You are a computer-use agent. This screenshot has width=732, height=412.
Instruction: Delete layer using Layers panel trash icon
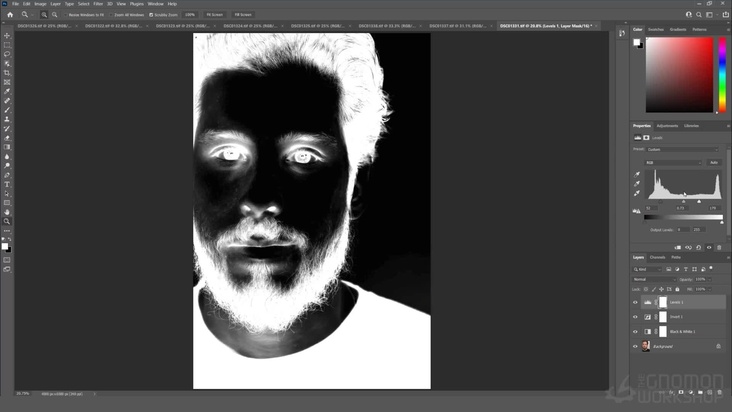719,393
